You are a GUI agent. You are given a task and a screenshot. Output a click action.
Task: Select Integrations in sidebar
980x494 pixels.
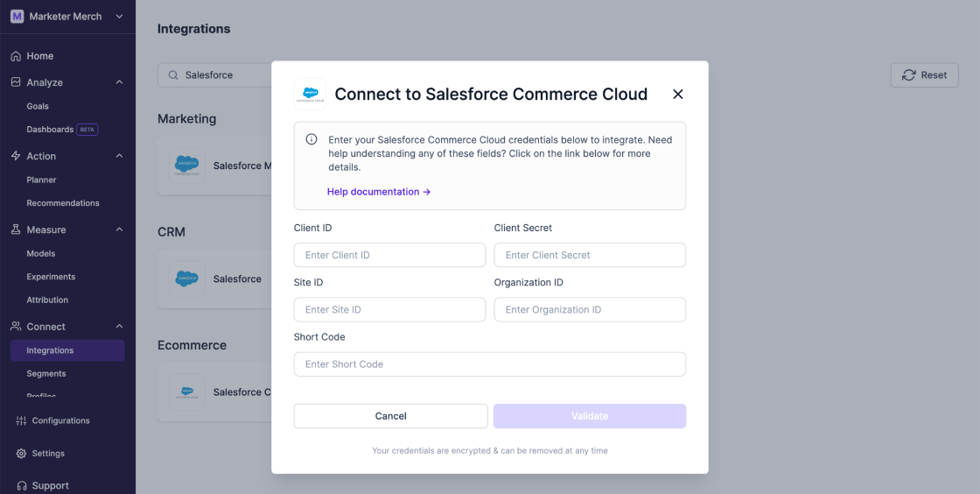67,350
